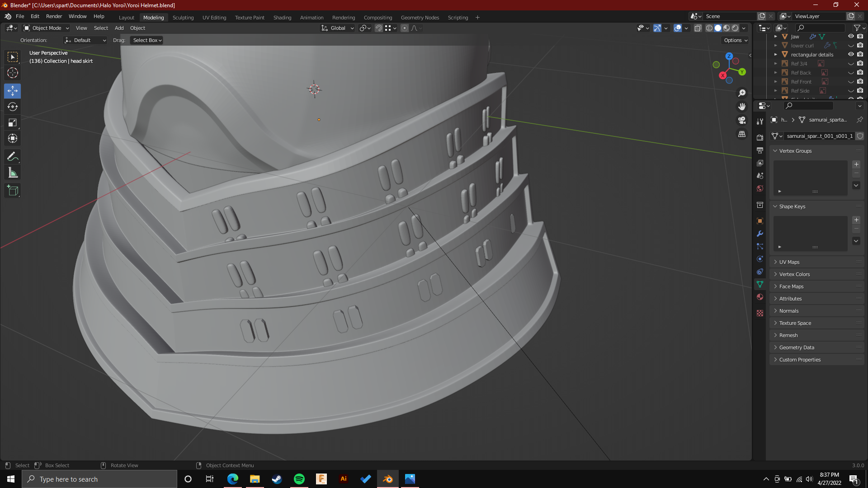Hide rectangular details with its eye icon

851,54
